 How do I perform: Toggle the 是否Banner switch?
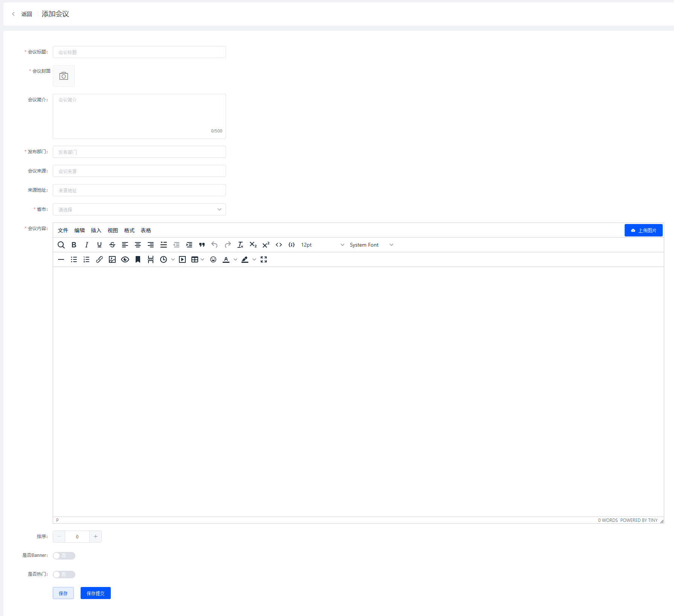tap(64, 556)
